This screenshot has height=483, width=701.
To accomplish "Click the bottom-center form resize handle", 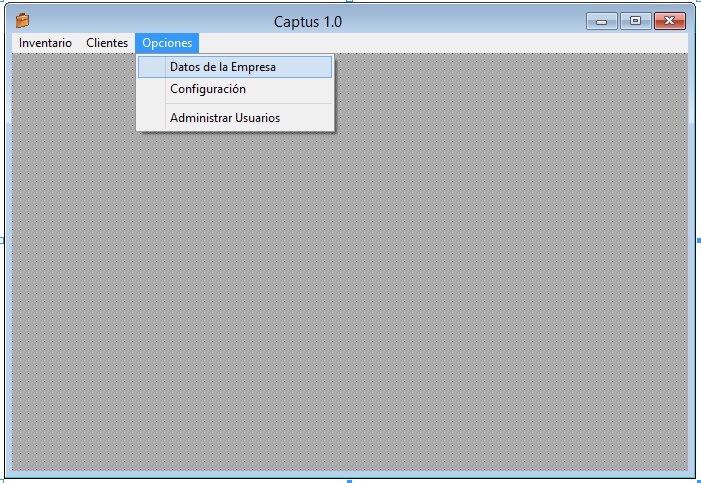I will coord(349,480).
